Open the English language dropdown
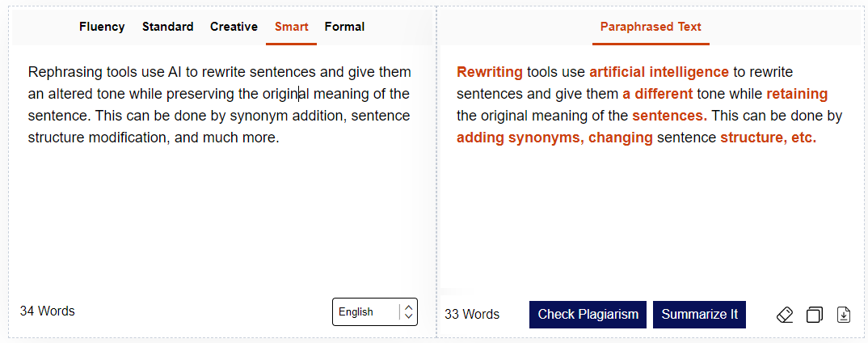Screen dimensions: 868x343 point(375,312)
